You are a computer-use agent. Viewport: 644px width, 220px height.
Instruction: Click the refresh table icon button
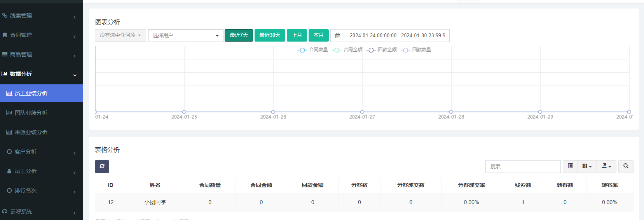click(102, 166)
